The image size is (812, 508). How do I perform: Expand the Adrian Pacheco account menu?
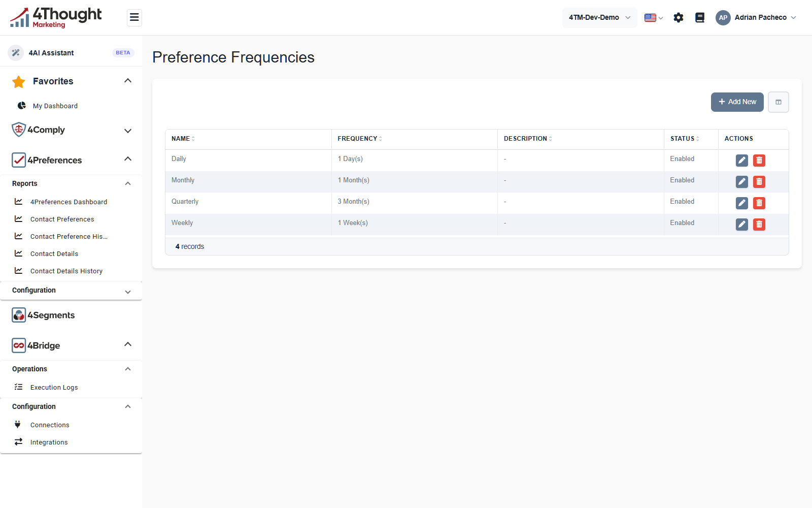coord(765,18)
